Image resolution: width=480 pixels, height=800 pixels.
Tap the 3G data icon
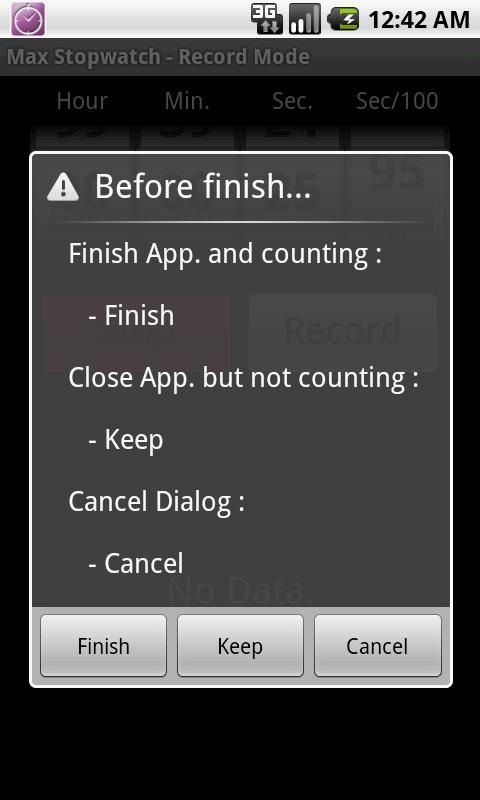[267, 19]
